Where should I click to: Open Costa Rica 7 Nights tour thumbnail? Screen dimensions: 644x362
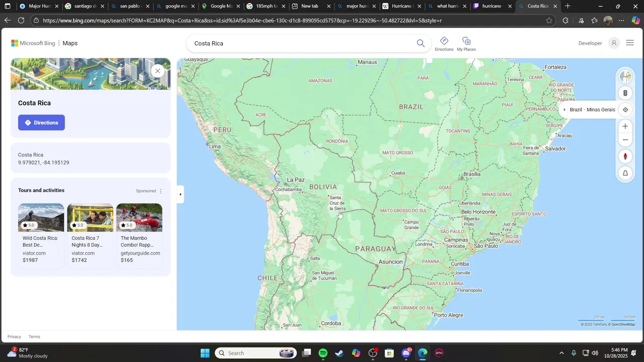click(90, 217)
